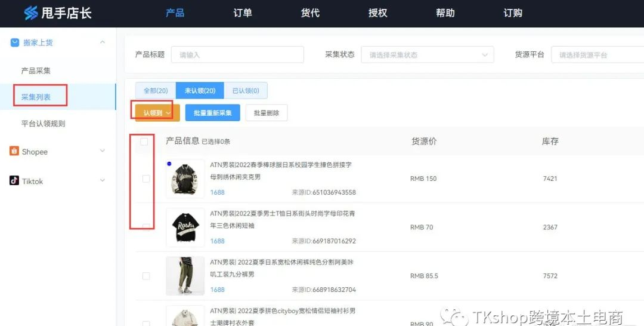This screenshot has height=326, width=644.
Task: Click the 来源ID:651036943558 text
Action: (324, 192)
